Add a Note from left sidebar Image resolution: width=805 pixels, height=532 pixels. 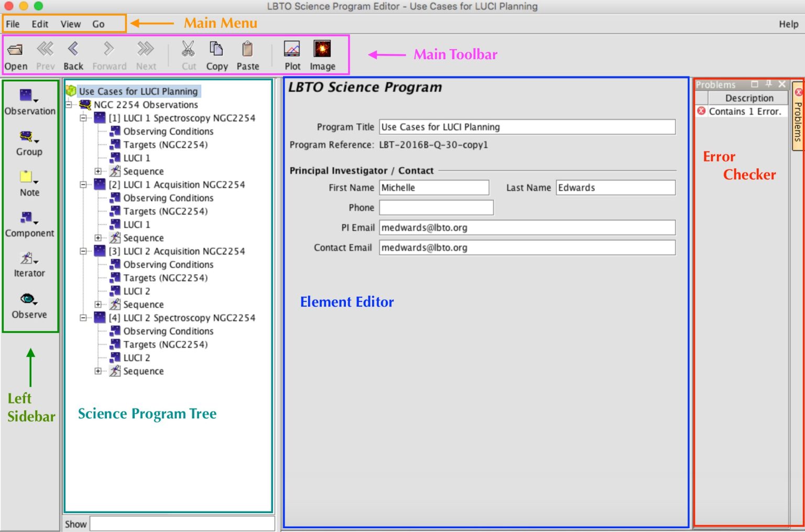[29, 184]
